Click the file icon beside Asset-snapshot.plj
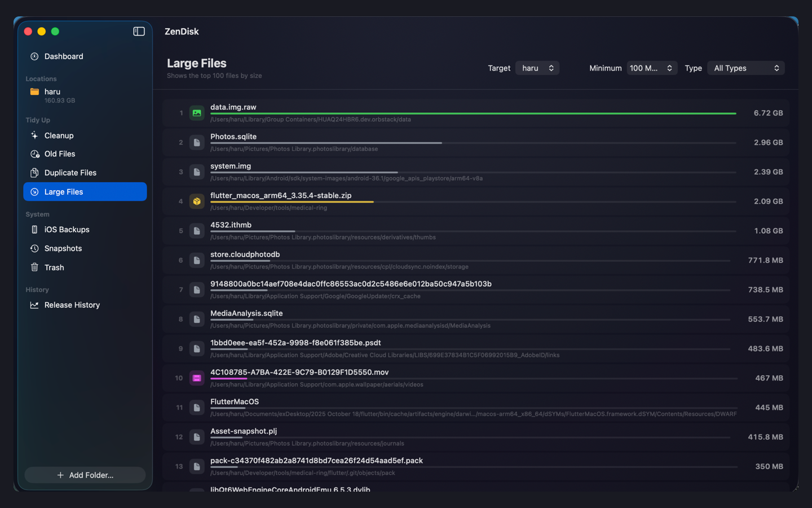Screen dimensions: 812x508 [x=197, y=437]
